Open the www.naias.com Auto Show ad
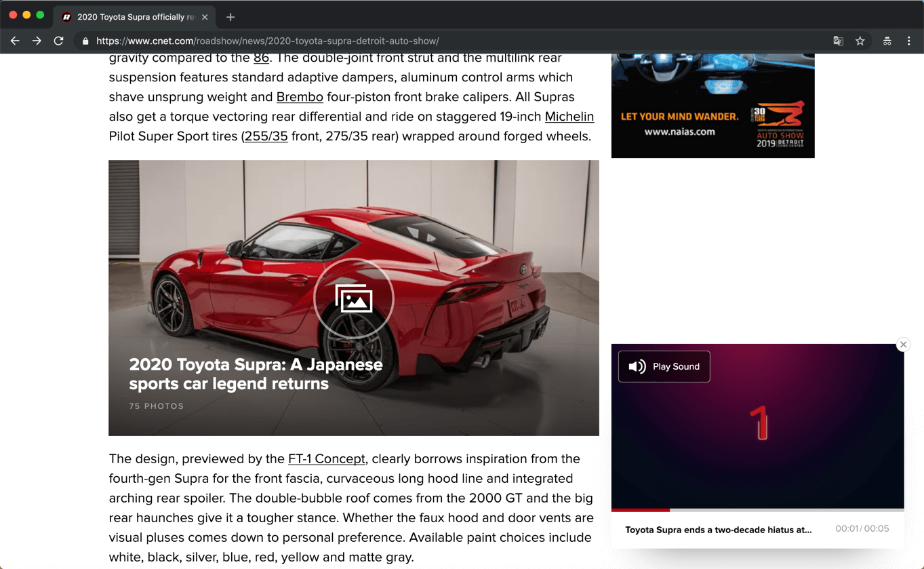924x569 pixels. [x=712, y=105]
